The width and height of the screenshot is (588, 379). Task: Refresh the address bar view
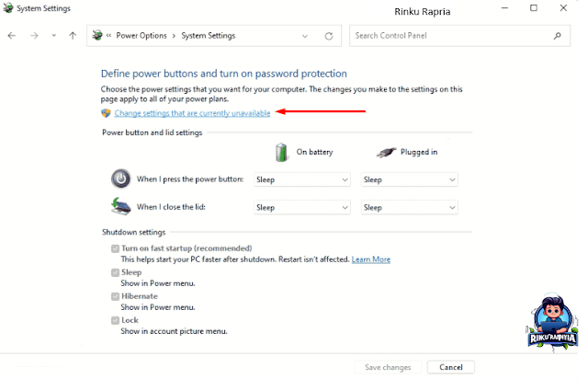(x=329, y=36)
